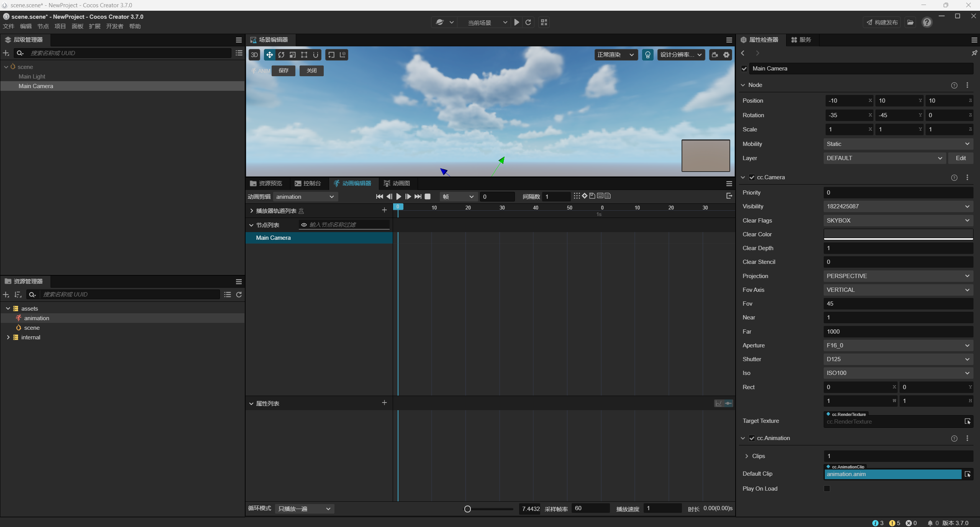This screenshot has height=527, width=980.
Task: Disable the cc.Camera component checkbox
Action: (x=752, y=177)
